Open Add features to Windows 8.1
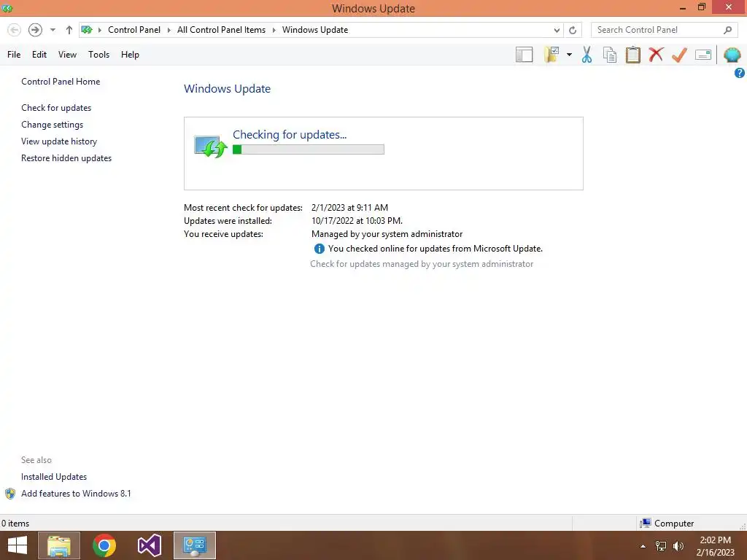 pos(76,494)
